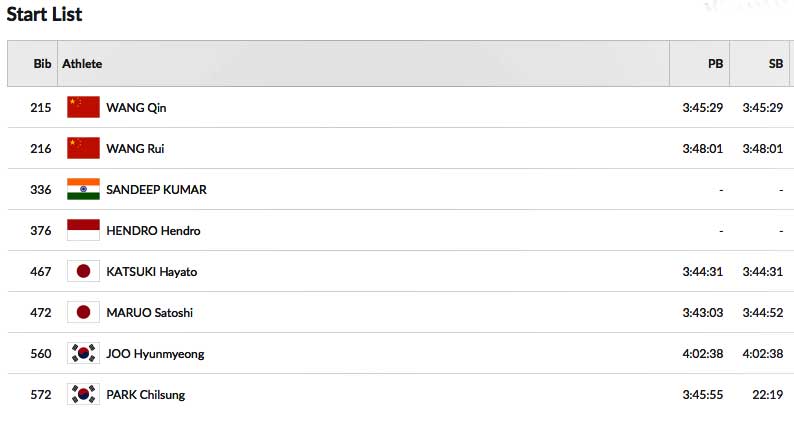Click the China flag beside WANG Rui

point(83,148)
